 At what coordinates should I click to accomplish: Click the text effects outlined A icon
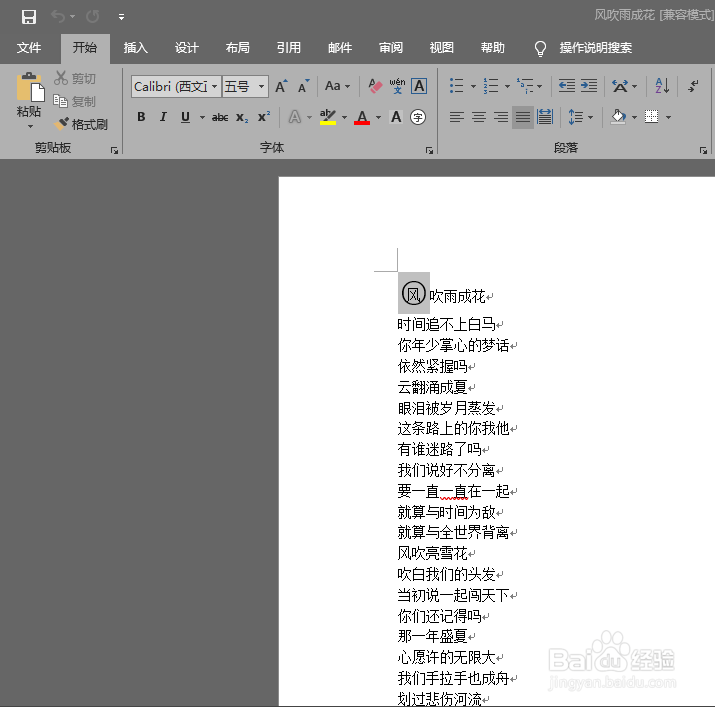pos(295,117)
